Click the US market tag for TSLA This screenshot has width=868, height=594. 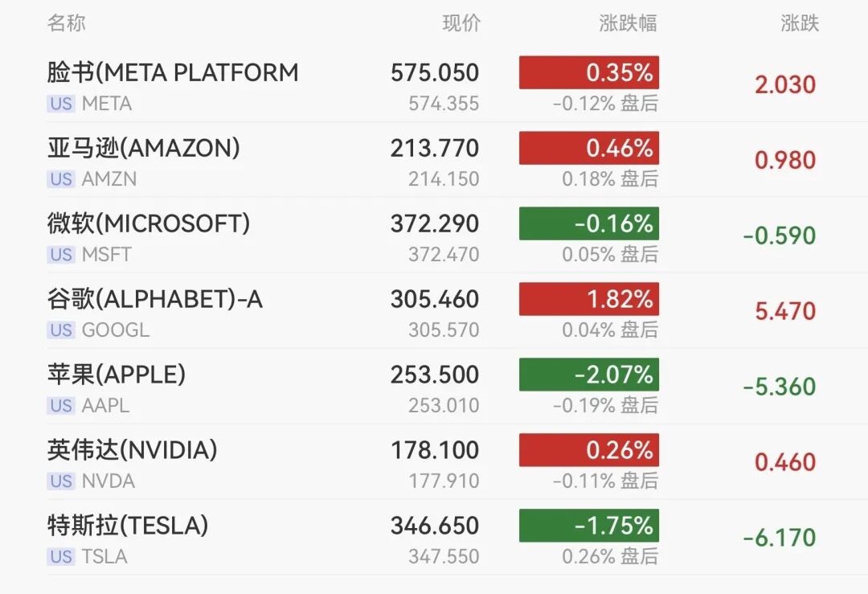[x=61, y=557]
